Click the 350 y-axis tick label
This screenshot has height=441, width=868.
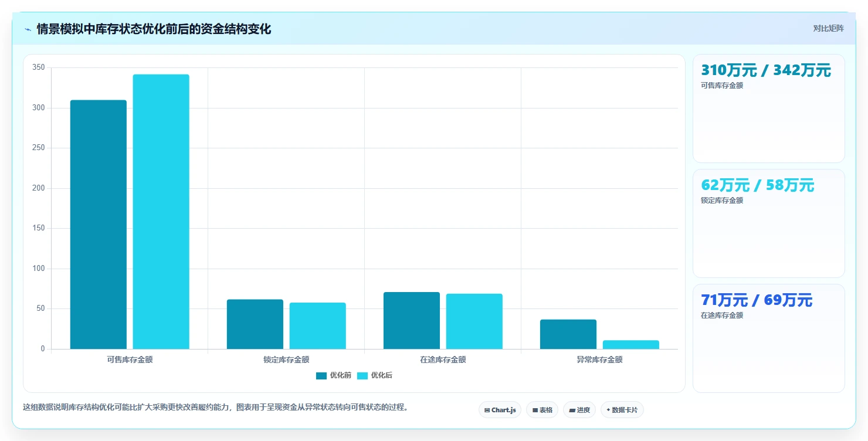point(39,68)
